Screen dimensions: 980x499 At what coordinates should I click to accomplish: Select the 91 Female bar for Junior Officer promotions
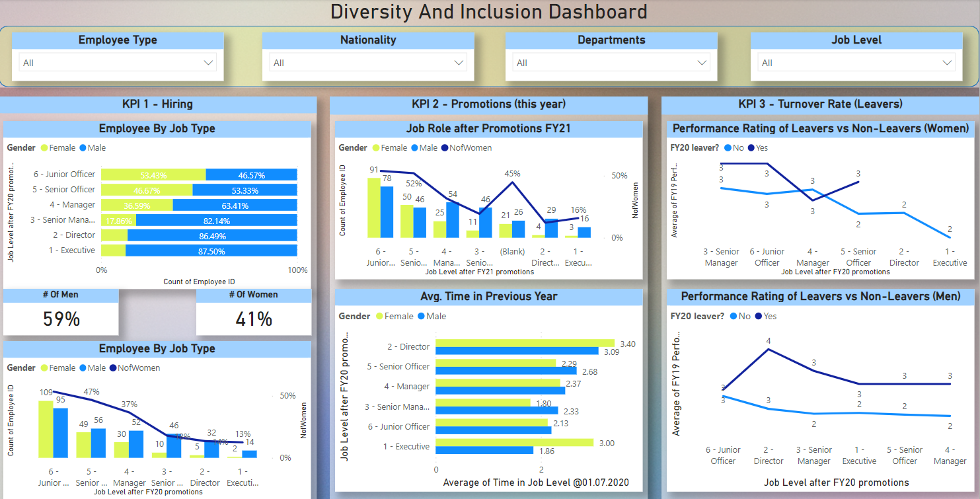coord(373,208)
